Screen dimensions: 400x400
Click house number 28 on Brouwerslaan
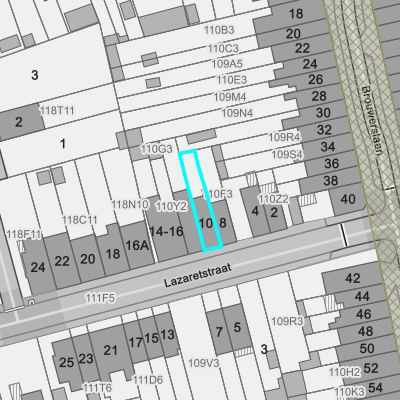point(319,96)
